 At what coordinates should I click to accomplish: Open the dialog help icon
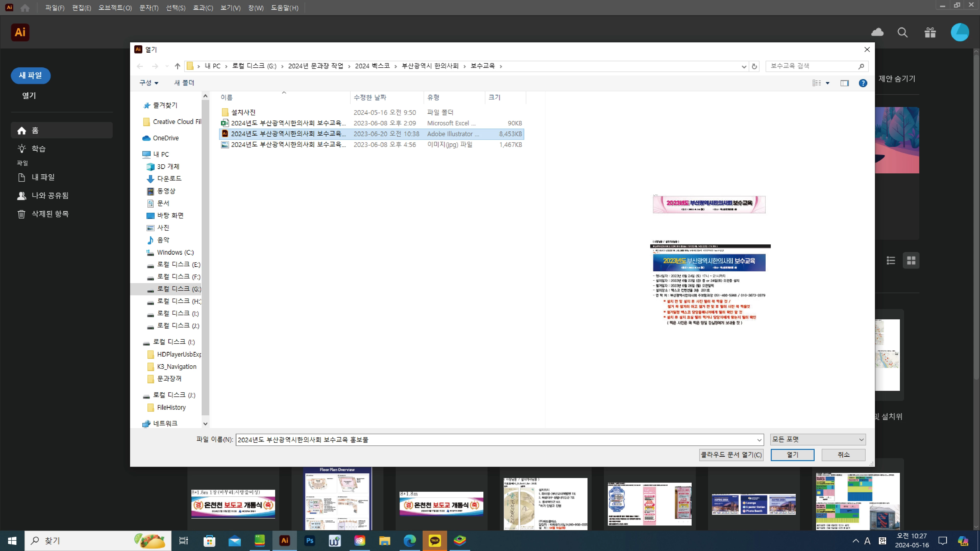tap(863, 83)
